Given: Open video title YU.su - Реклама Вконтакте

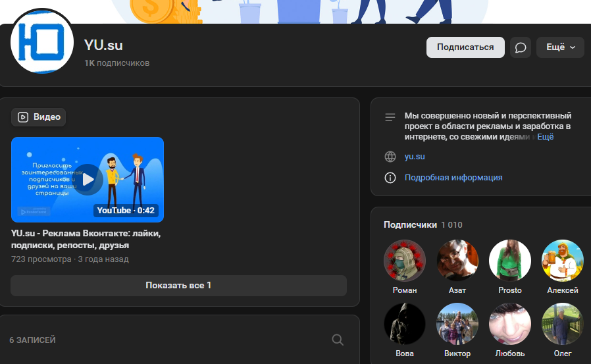Looking at the screenshot, I should coord(86,240).
